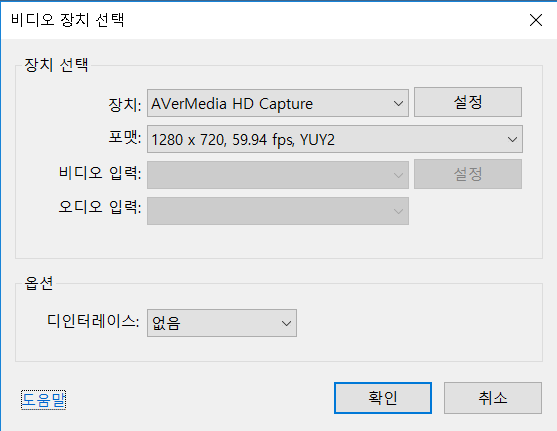This screenshot has width=557, height=431.
Task: Click the 장치 선택 group box heading
Action: click(x=56, y=65)
